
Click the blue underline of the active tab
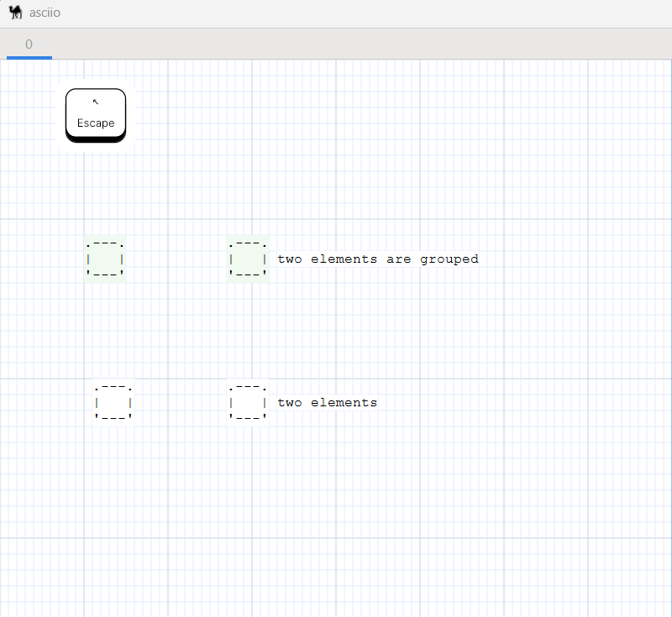(x=29, y=56)
